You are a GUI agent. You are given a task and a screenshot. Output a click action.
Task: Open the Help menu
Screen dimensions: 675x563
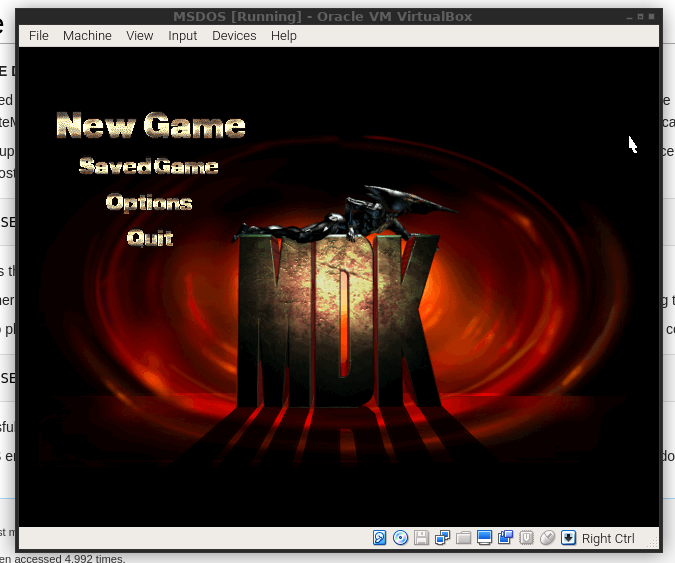tap(284, 36)
